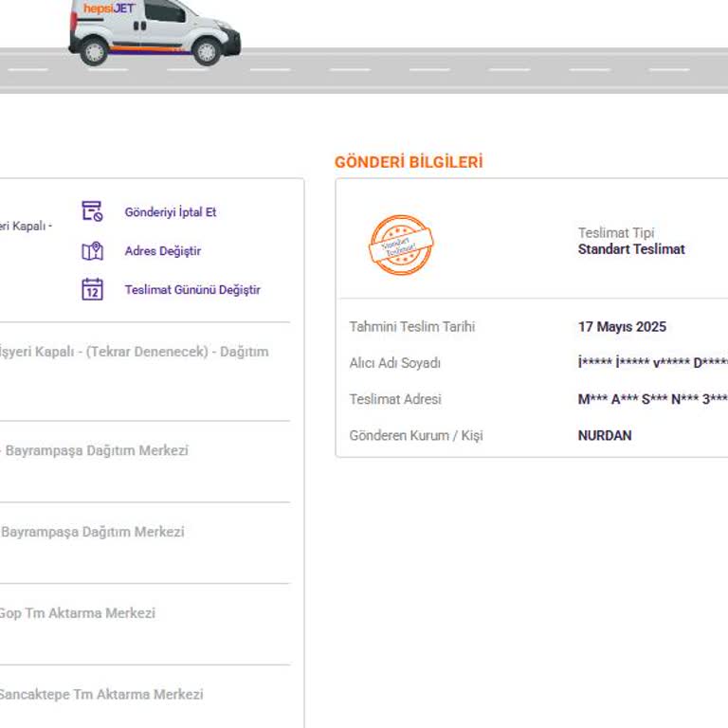Image resolution: width=728 pixels, height=728 pixels.
Task: Select the partial 'eri Kapalı -' status text
Action: pyautogui.click(x=26, y=227)
